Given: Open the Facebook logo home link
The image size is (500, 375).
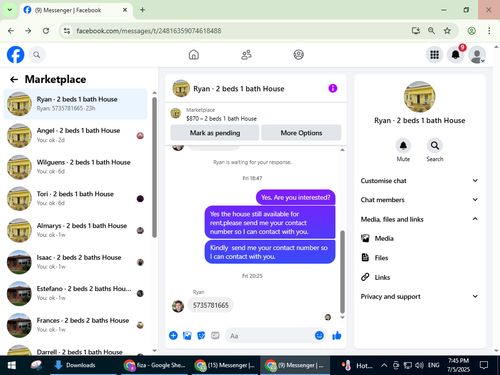Looking at the screenshot, I should click(15, 55).
